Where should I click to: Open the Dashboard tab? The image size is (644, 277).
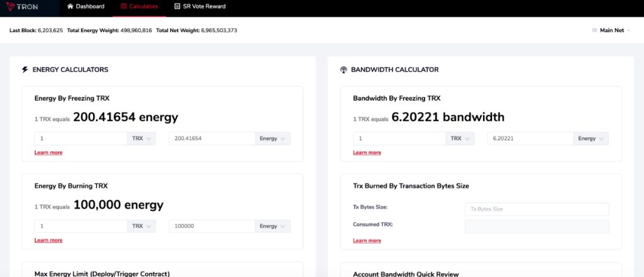click(86, 7)
